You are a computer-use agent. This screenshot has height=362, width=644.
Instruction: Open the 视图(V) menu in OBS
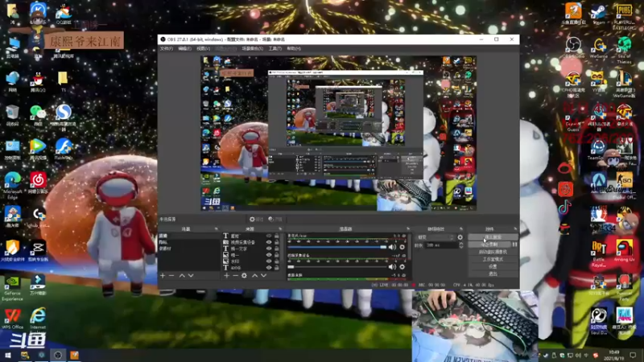(x=203, y=48)
